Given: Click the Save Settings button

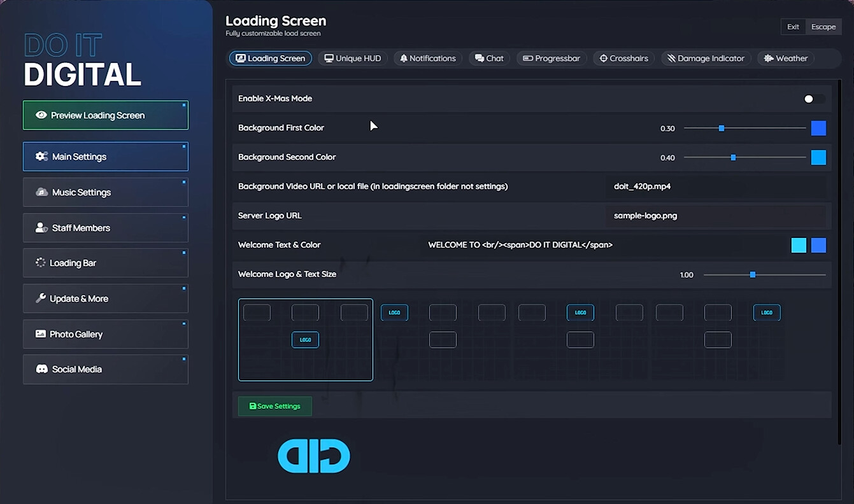Looking at the screenshot, I should 275,406.
